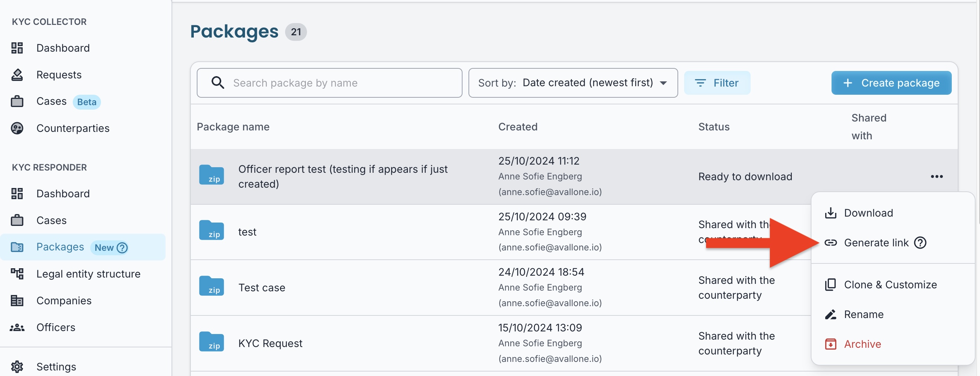Click the Settings gear icon
The width and height of the screenshot is (980, 376).
[17, 366]
